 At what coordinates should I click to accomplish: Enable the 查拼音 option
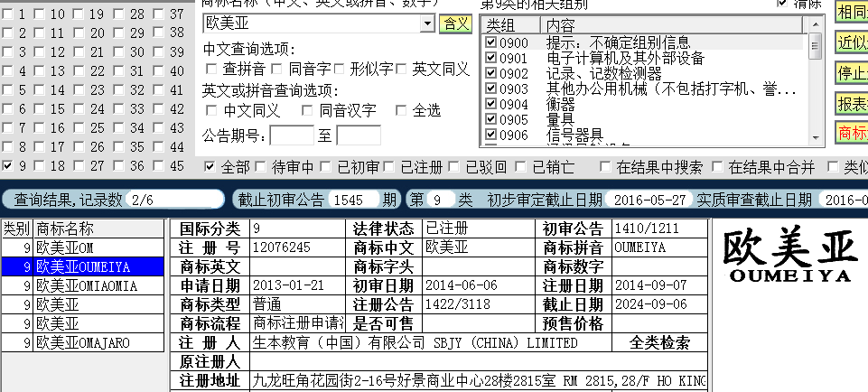[x=211, y=70]
